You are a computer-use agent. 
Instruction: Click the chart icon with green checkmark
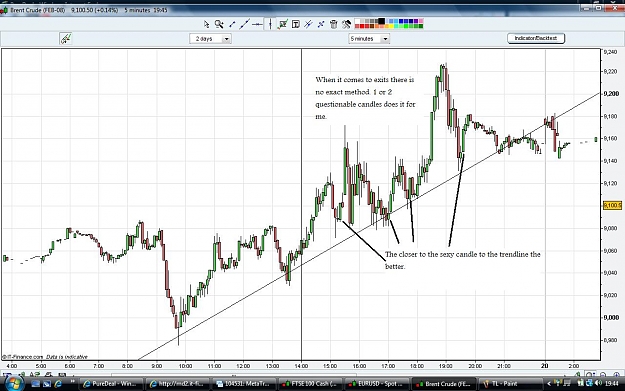(x=283, y=24)
